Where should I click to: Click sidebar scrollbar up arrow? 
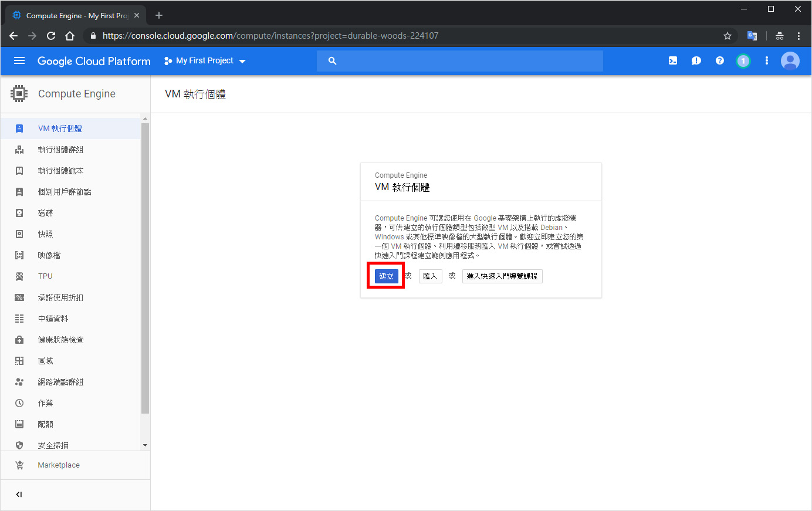(145, 119)
